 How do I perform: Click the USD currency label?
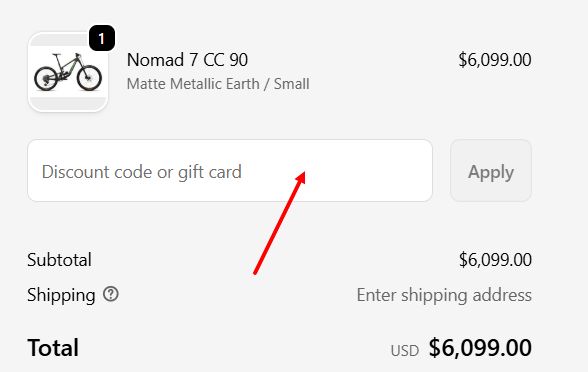tap(405, 351)
